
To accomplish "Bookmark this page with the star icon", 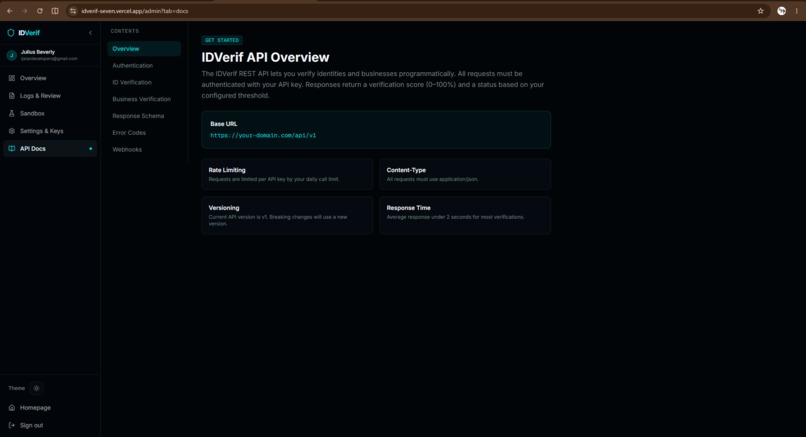I will click(761, 11).
